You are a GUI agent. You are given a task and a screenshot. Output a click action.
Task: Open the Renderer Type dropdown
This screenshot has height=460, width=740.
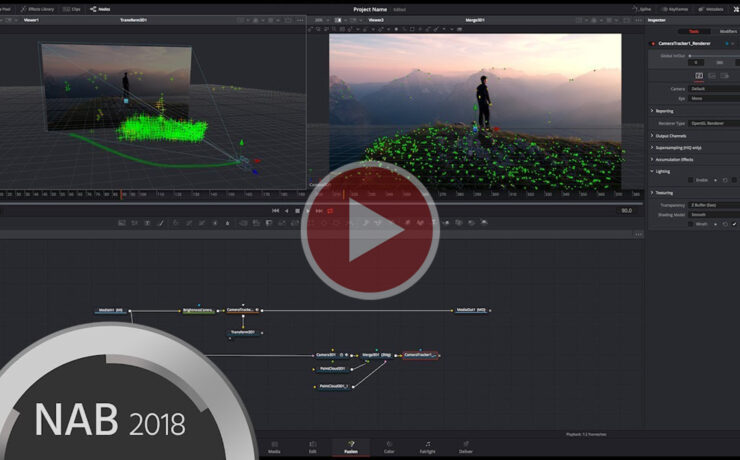click(714, 123)
